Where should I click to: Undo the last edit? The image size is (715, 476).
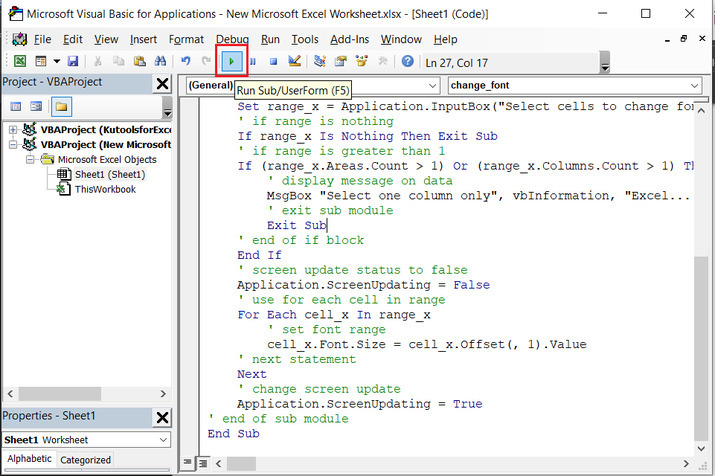click(186, 61)
